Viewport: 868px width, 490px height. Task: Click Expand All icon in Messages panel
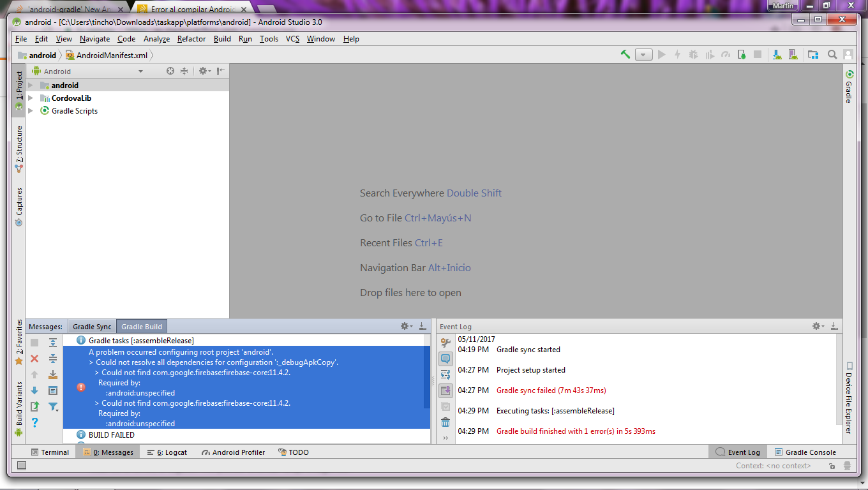tap(53, 343)
